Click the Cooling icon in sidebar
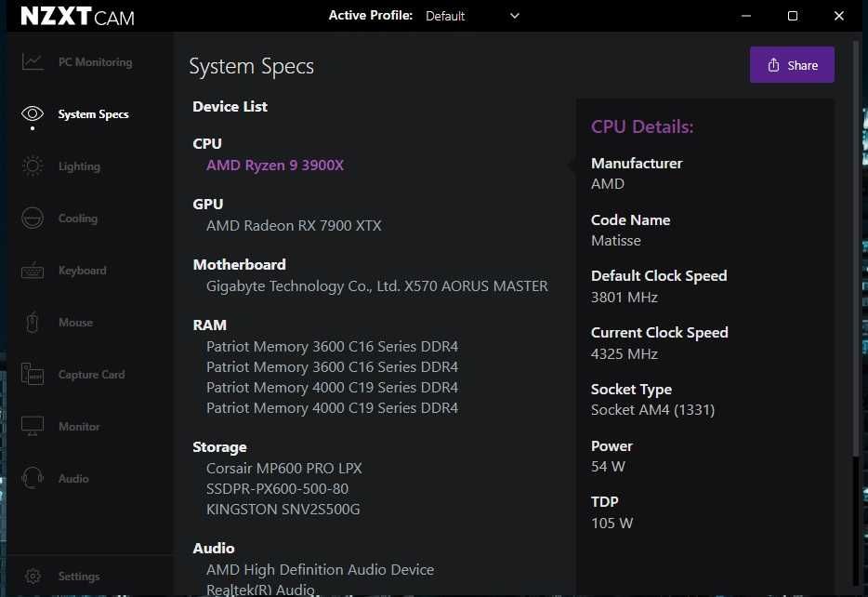This screenshot has width=868, height=597. tap(33, 218)
